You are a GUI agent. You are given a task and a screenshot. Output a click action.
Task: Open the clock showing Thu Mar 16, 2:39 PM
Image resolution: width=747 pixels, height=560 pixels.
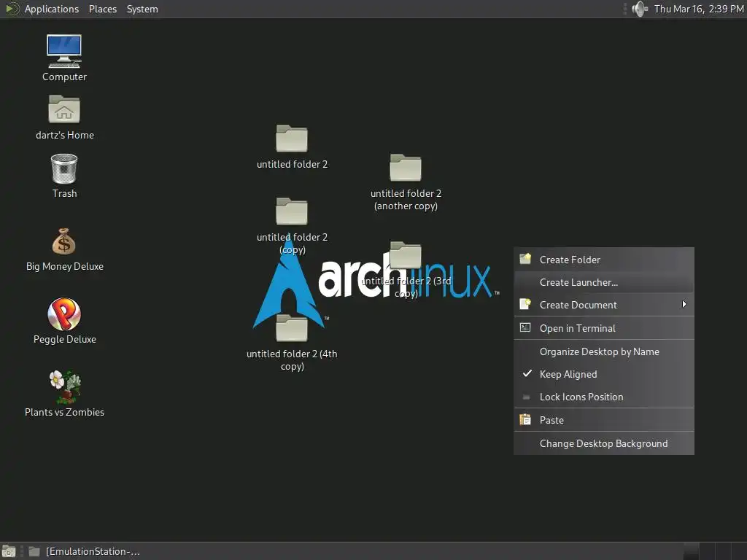point(698,9)
